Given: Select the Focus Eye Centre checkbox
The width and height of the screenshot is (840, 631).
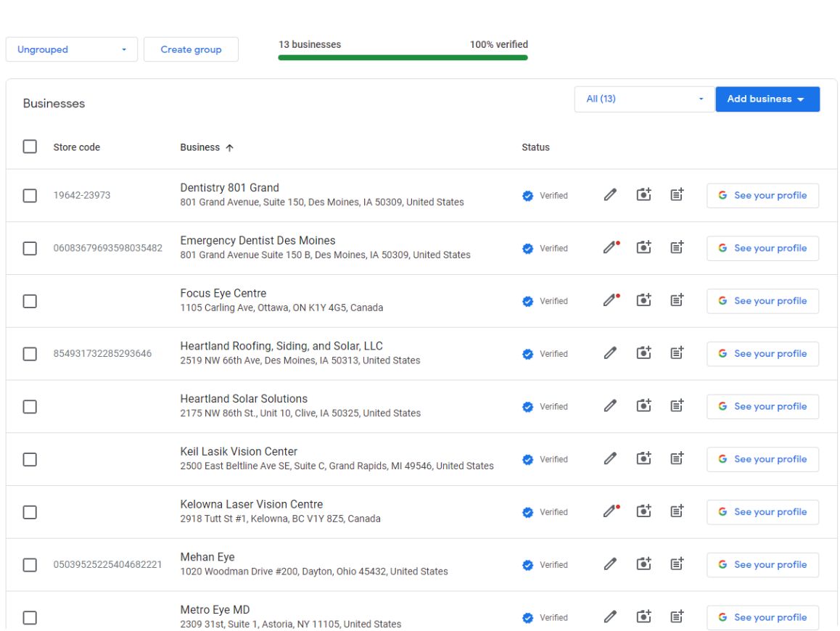Looking at the screenshot, I should tap(30, 301).
